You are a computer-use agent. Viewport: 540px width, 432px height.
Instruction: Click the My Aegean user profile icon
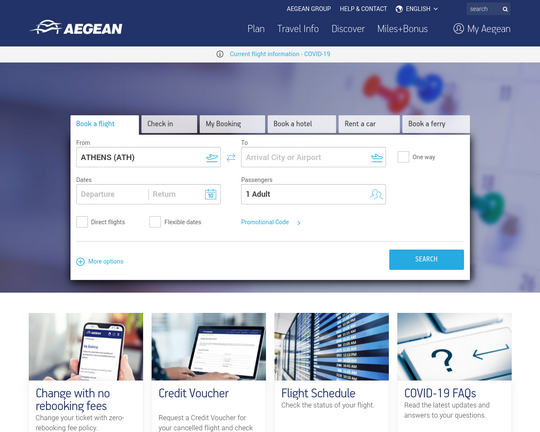(x=458, y=29)
